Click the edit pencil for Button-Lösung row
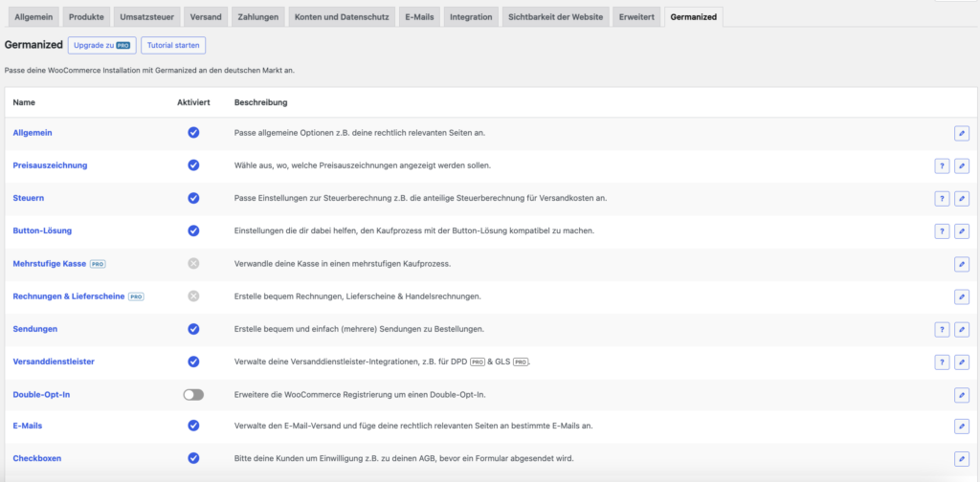 (961, 231)
